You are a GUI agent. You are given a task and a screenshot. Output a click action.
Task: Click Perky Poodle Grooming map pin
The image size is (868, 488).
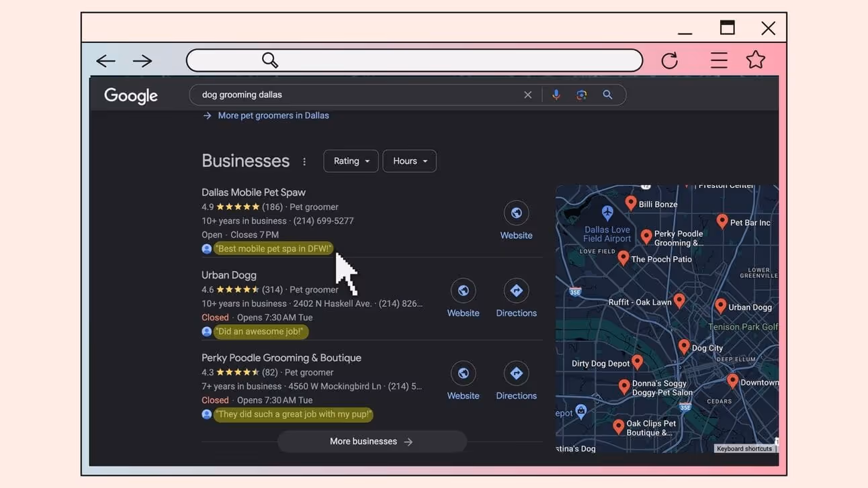pos(646,236)
